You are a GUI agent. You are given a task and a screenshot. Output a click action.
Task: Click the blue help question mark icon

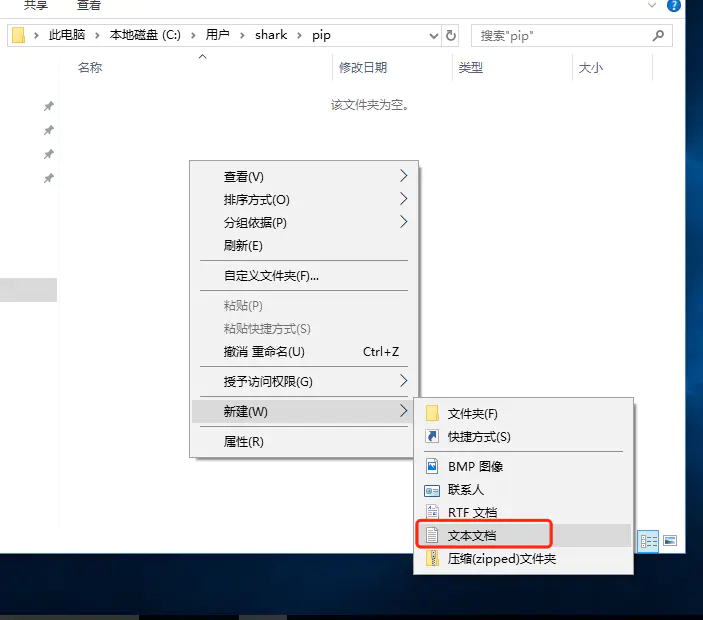(673, 5)
